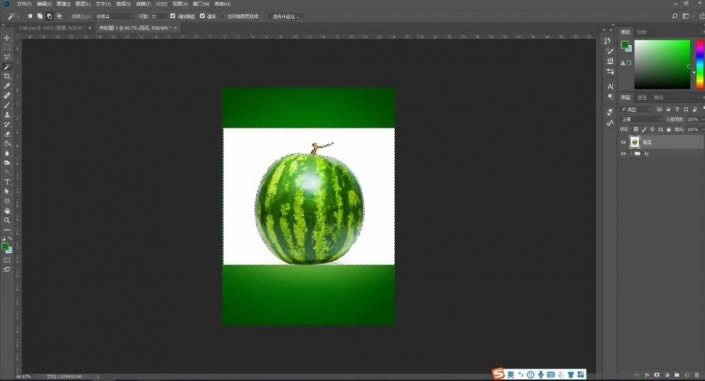The image size is (705, 381).
Task: Select the Rectangular Marquee tool
Action: pyautogui.click(x=7, y=48)
